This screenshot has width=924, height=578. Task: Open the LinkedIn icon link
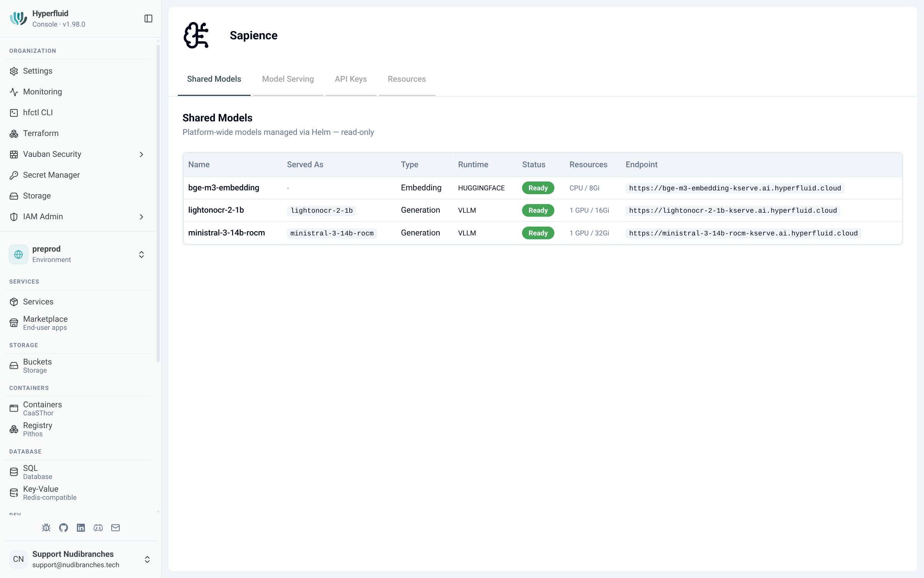click(x=81, y=528)
